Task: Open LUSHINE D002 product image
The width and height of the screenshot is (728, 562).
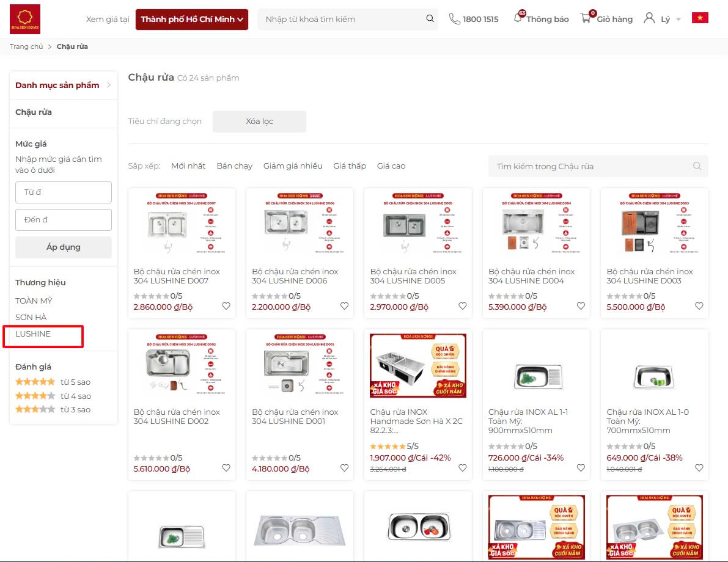Action: pos(182,365)
